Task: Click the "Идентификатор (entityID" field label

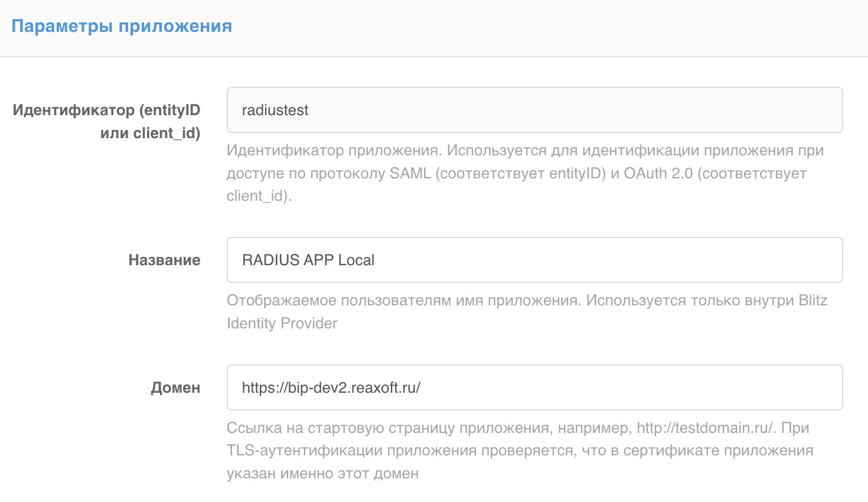Action: pos(106,110)
